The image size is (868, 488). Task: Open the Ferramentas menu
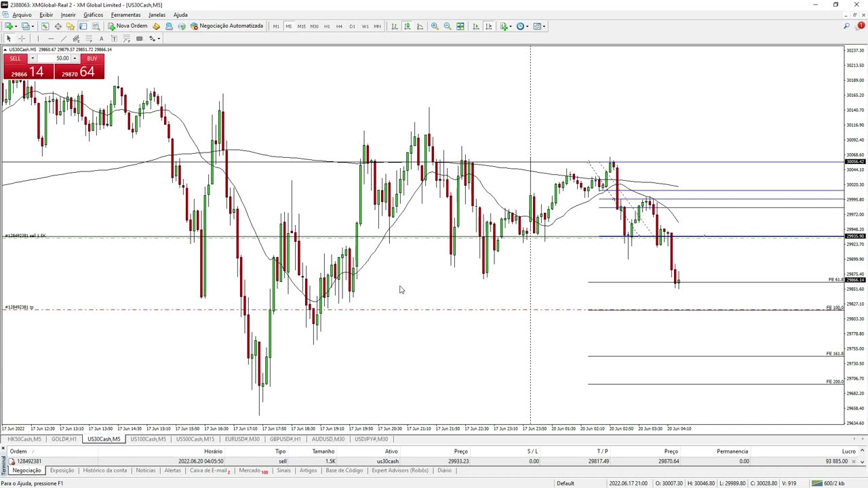point(125,15)
